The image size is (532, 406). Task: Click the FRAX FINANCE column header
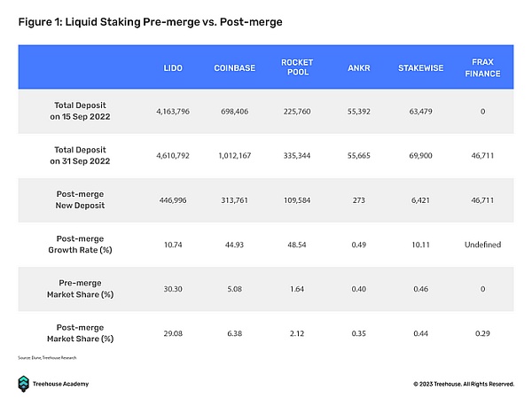point(482,68)
